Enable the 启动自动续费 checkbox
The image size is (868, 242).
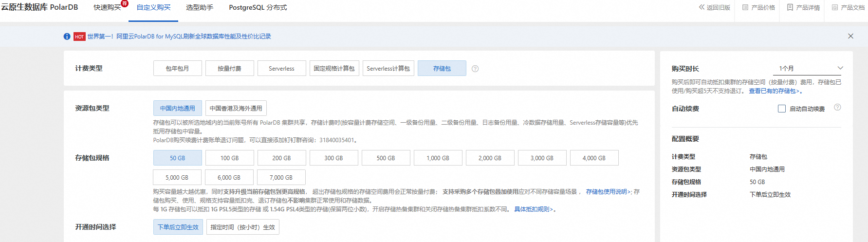tap(782, 109)
